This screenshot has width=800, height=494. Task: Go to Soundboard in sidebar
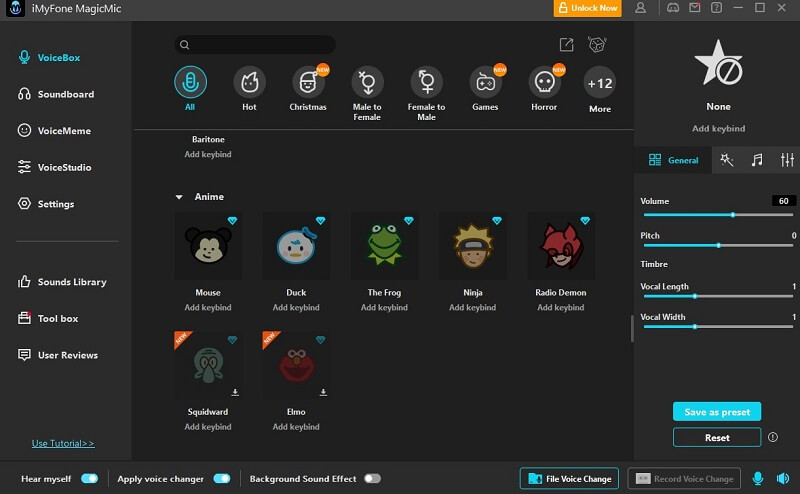coord(56,94)
